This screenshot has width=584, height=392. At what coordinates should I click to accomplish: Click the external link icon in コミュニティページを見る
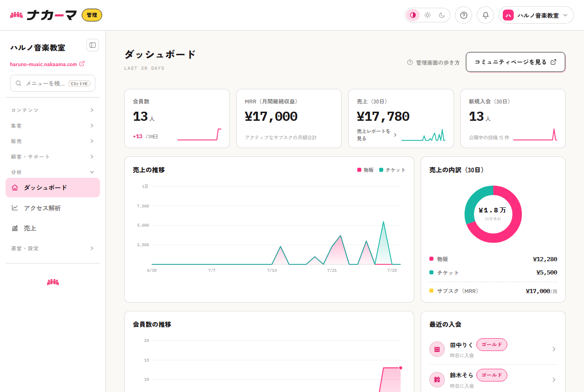(553, 62)
